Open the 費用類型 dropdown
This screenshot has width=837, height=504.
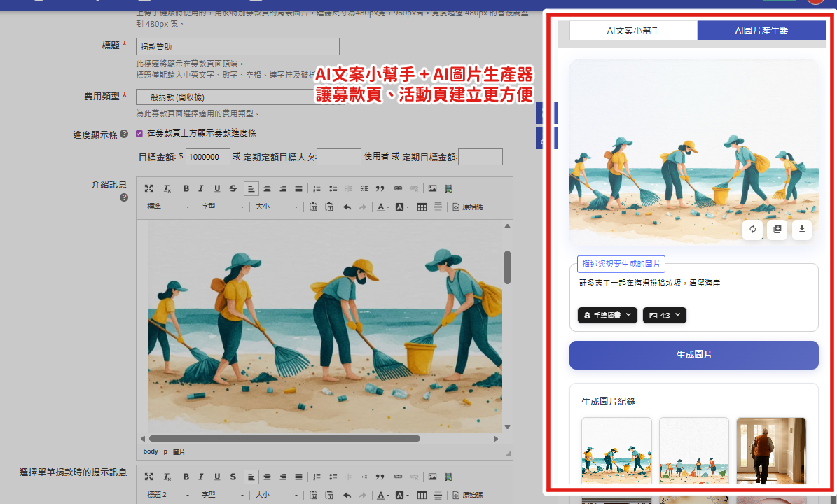(224, 97)
